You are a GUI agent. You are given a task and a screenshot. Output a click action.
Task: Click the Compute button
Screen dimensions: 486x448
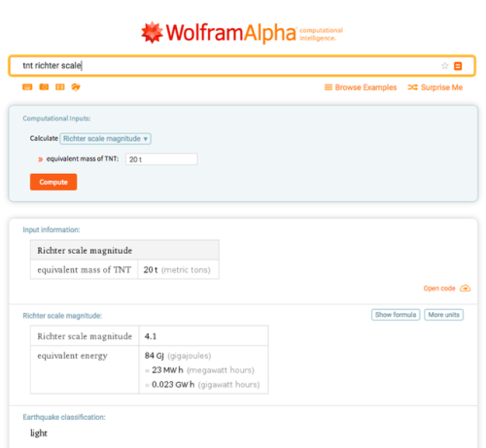pyautogui.click(x=53, y=182)
